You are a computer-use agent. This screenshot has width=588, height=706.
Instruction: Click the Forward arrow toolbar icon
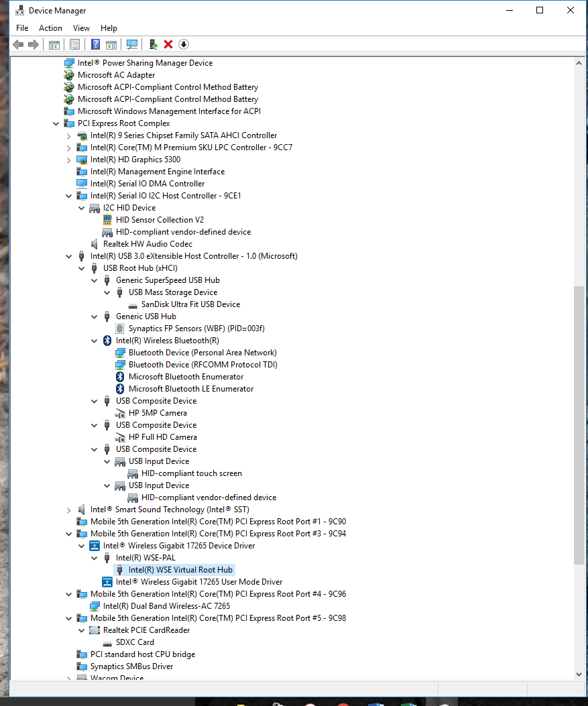pos(34,44)
